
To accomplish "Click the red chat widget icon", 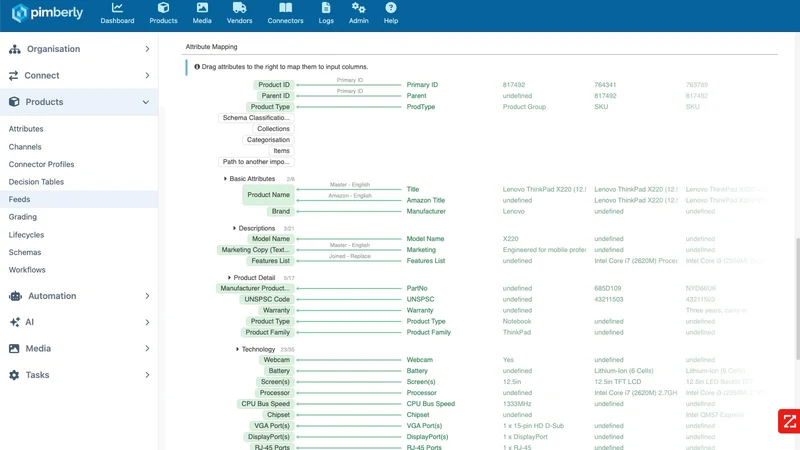I will pos(789,421).
